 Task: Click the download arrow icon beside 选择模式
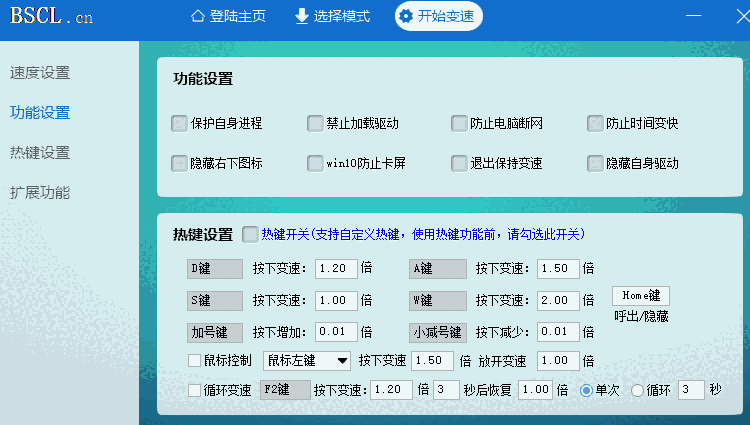coord(301,16)
